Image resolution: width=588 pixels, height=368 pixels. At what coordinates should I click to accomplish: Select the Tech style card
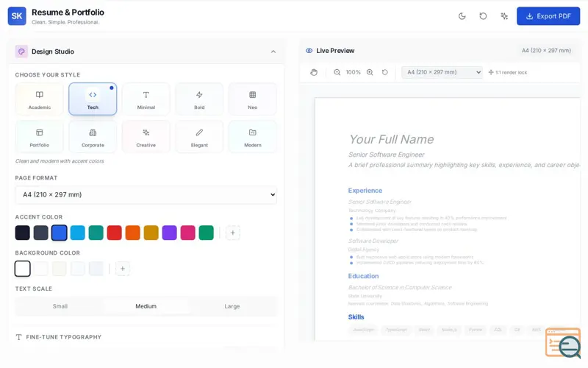[x=93, y=99]
